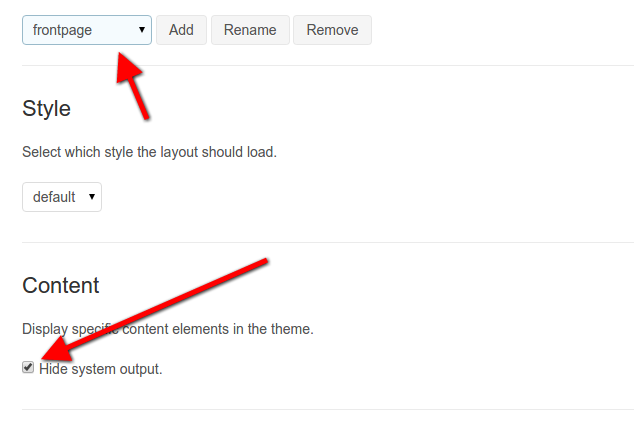The height and width of the screenshot is (438, 634).
Task: Open the default style dropdown
Action: point(62,197)
